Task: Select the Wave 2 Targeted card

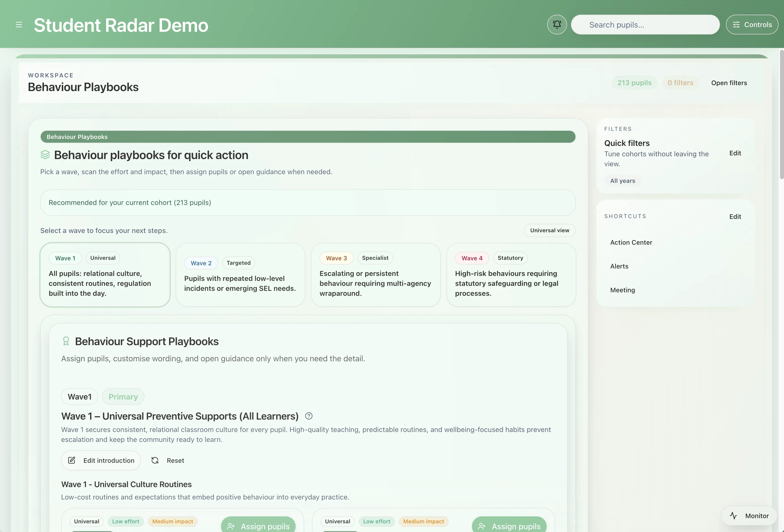Action: 240,275
